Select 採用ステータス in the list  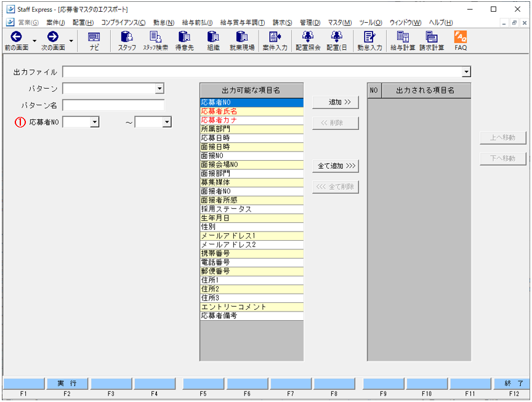point(252,209)
